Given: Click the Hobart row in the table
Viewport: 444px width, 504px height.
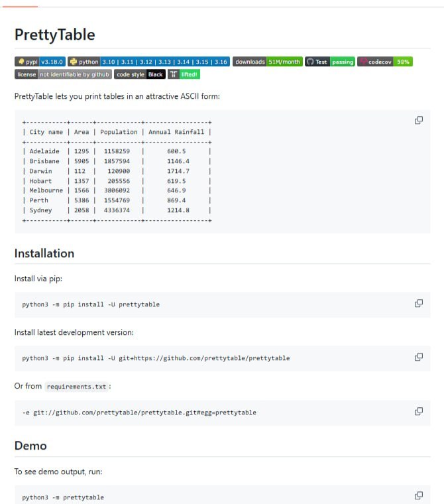Looking at the screenshot, I should pyautogui.click(x=117, y=181).
